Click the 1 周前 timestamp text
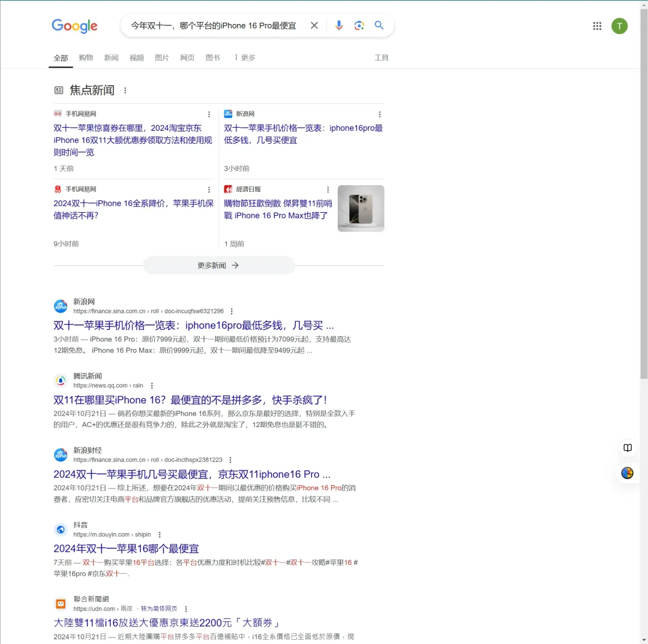This screenshot has width=648, height=644. (x=234, y=244)
